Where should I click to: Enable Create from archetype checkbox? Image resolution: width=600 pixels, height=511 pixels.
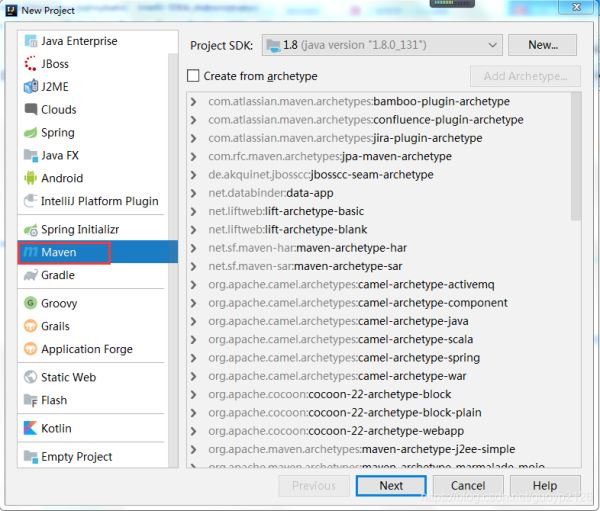pyautogui.click(x=193, y=76)
